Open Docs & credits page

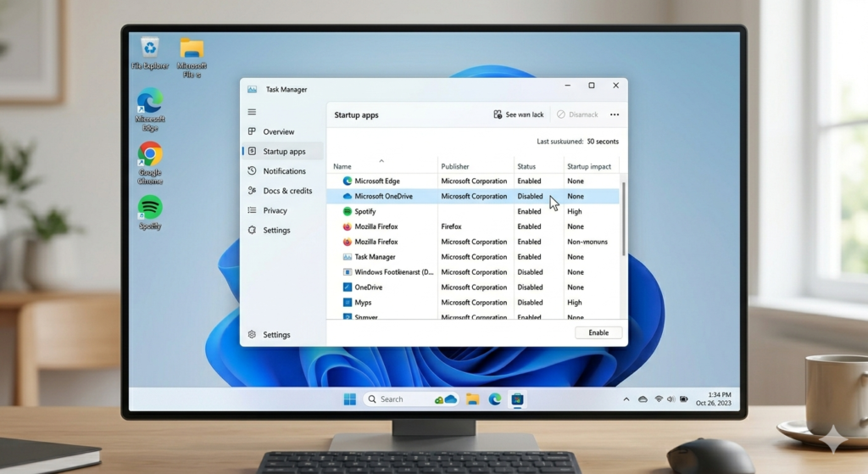[x=283, y=191]
